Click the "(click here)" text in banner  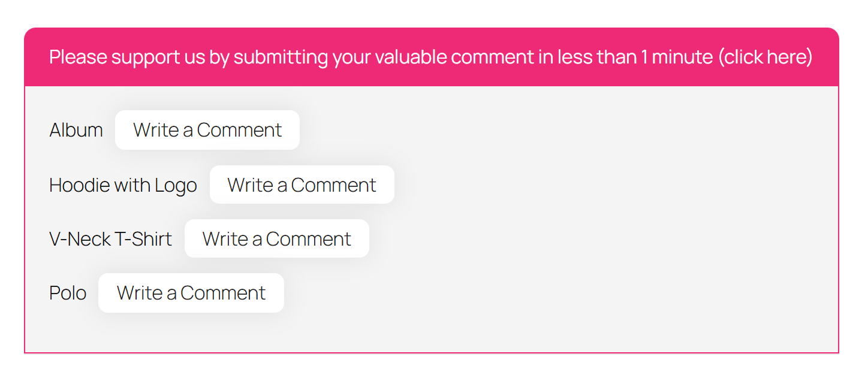765,58
